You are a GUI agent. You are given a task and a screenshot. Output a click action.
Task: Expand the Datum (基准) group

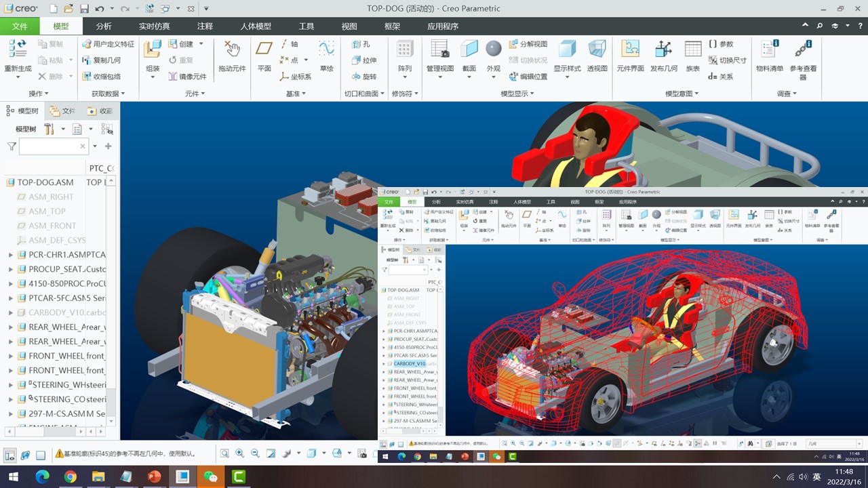pyautogui.click(x=296, y=94)
